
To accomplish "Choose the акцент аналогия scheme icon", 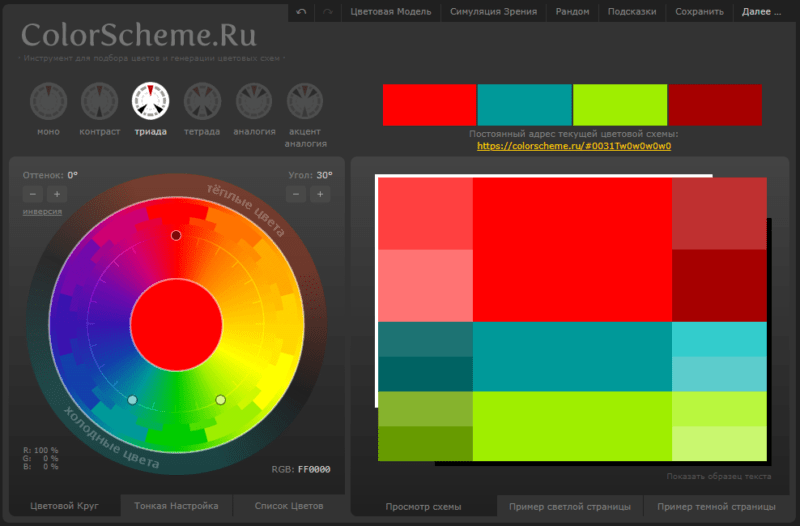I will (x=305, y=101).
